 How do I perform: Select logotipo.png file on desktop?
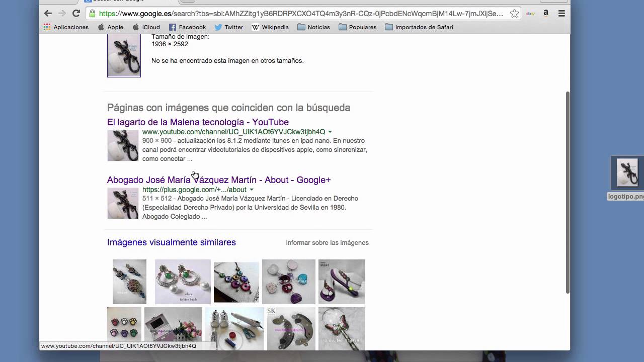pos(626,178)
